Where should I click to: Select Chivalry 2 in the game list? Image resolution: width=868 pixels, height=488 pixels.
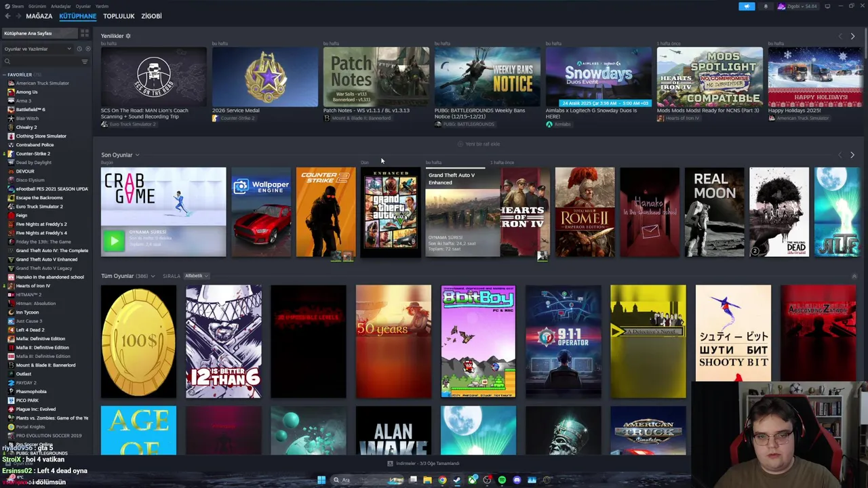click(26, 127)
